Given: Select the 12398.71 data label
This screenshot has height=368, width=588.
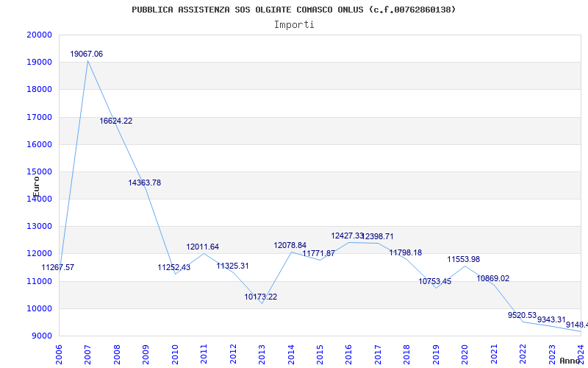Looking at the screenshot, I should 378,236.
